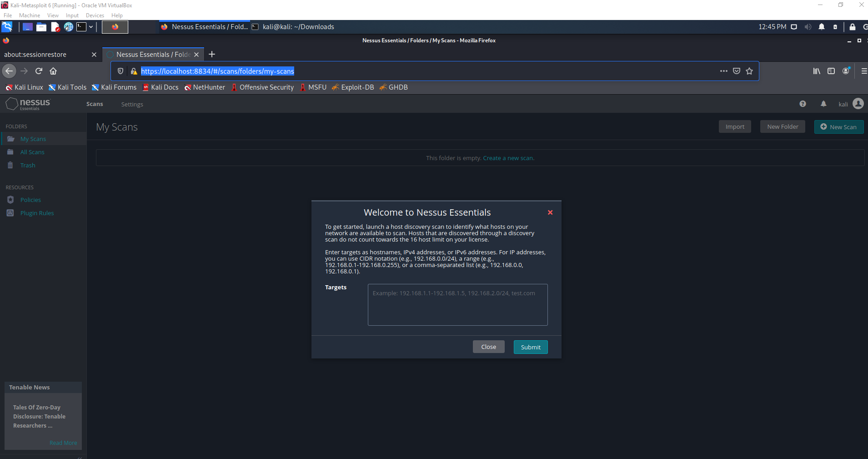Screen dimensions: 868x459
Task: Open the Kali Docs bookmark
Action: pos(161,87)
